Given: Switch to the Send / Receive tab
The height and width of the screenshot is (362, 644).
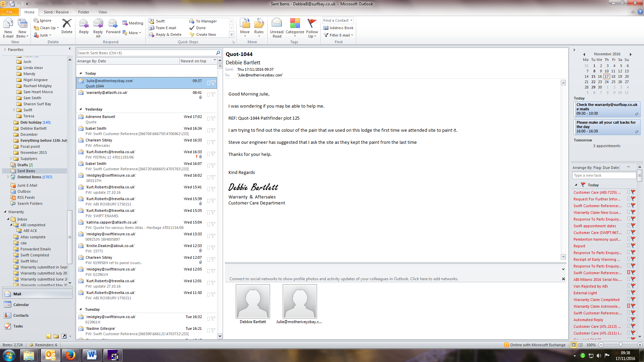Looking at the screenshot, I should point(56,12).
